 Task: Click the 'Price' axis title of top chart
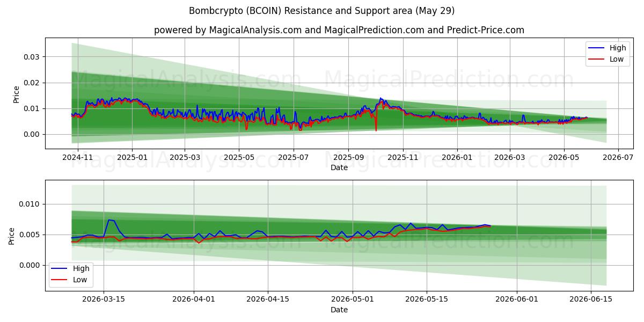[16, 94]
